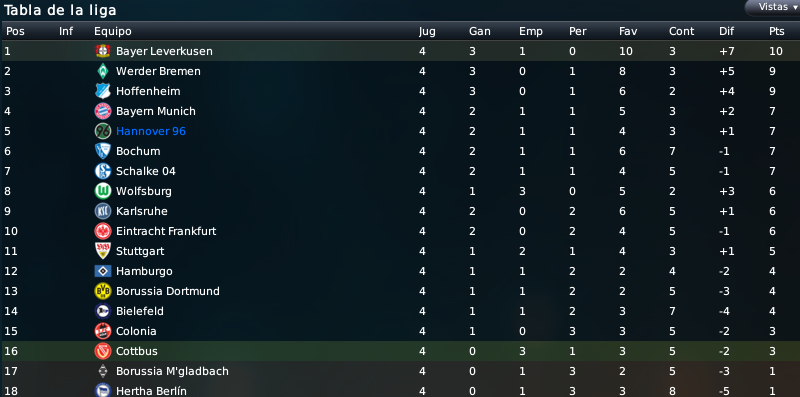Image resolution: width=800 pixels, height=397 pixels.
Task: Click the Eintracht Frankfurt club crest
Action: [103, 231]
